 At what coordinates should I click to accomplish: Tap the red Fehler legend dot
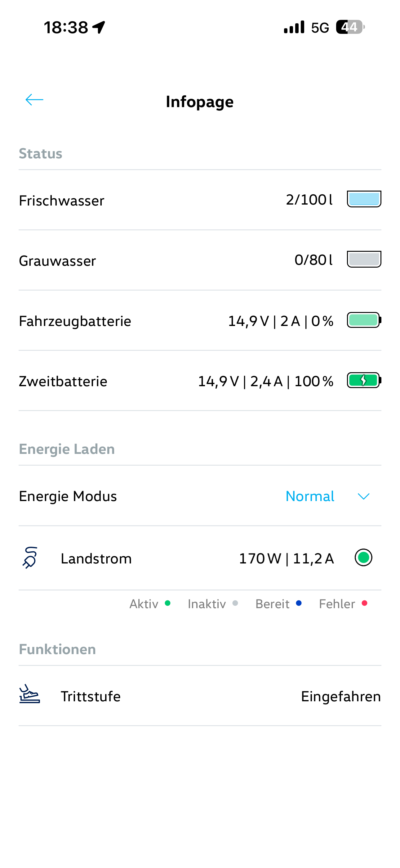(x=364, y=603)
